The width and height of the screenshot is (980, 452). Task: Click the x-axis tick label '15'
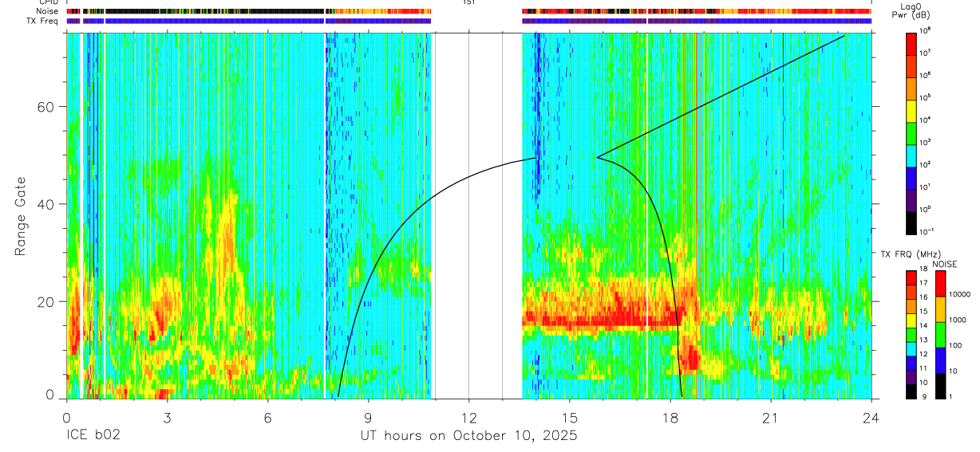569,419
